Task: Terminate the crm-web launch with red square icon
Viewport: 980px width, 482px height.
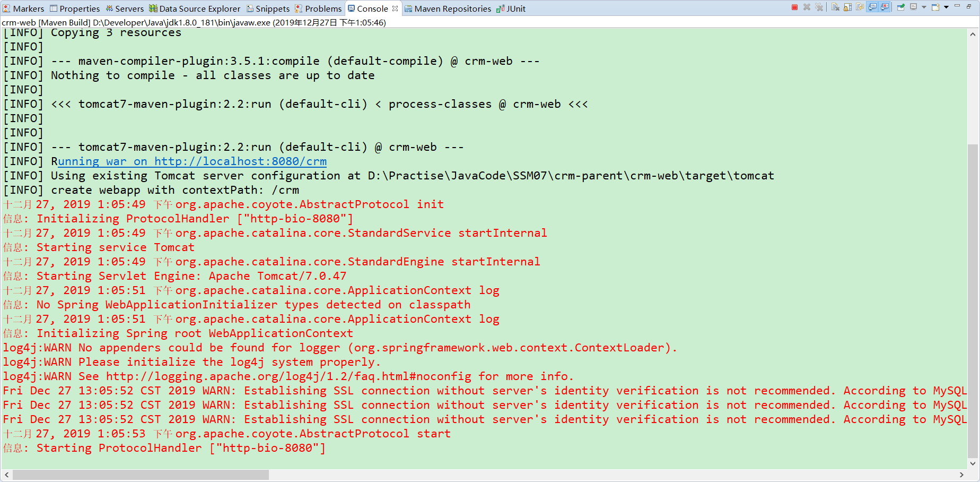Action: pos(795,7)
